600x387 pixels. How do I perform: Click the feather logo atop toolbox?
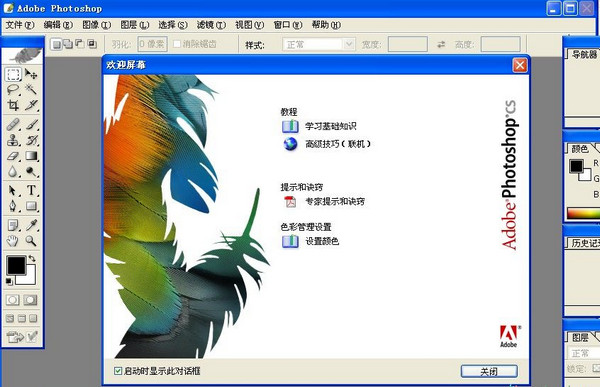coord(23,56)
